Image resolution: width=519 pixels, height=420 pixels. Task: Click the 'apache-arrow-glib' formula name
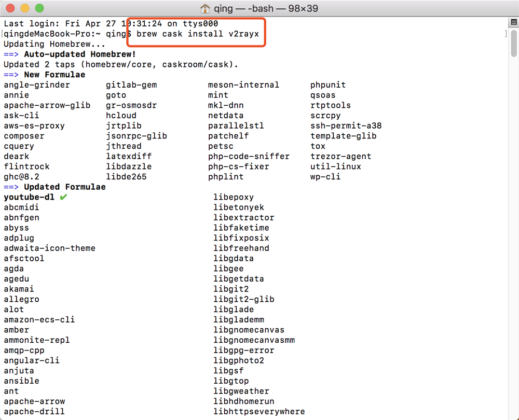(x=47, y=105)
